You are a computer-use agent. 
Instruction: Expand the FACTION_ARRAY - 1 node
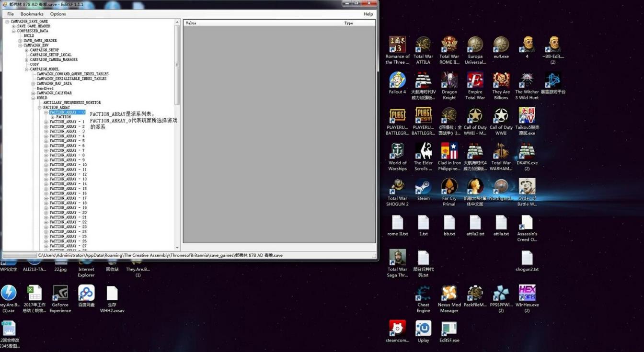point(46,122)
